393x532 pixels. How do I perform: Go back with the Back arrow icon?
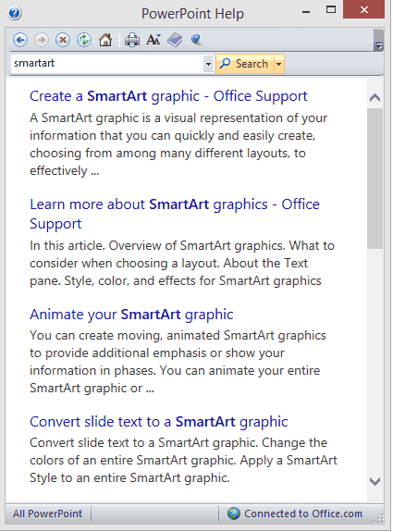[x=20, y=40]
